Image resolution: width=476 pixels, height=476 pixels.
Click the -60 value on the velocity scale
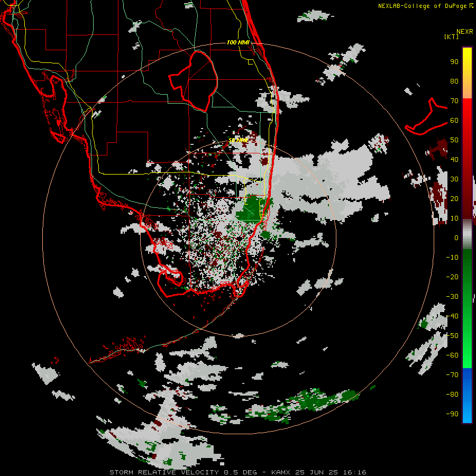[x=452, y=355]
